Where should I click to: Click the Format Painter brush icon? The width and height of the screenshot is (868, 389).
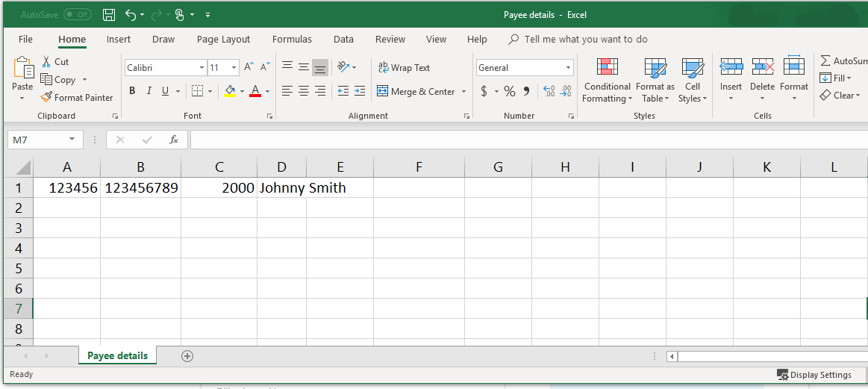46,97
